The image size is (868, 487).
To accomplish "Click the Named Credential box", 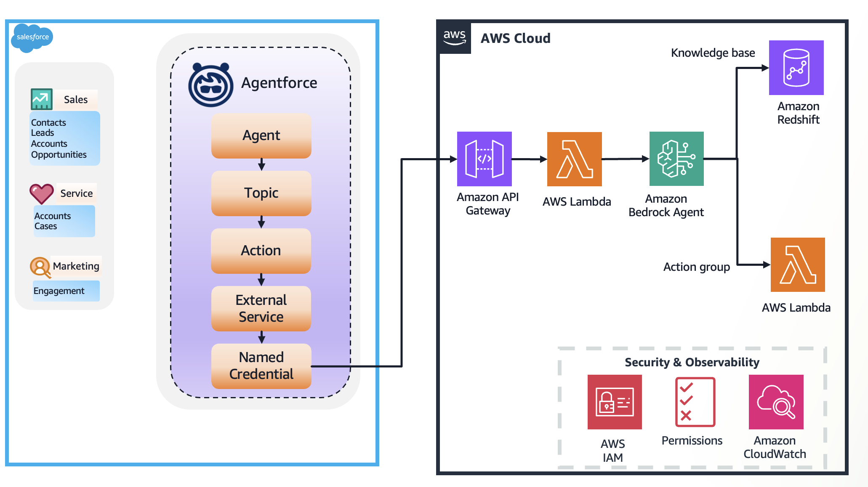I will [x=261, y=366].
